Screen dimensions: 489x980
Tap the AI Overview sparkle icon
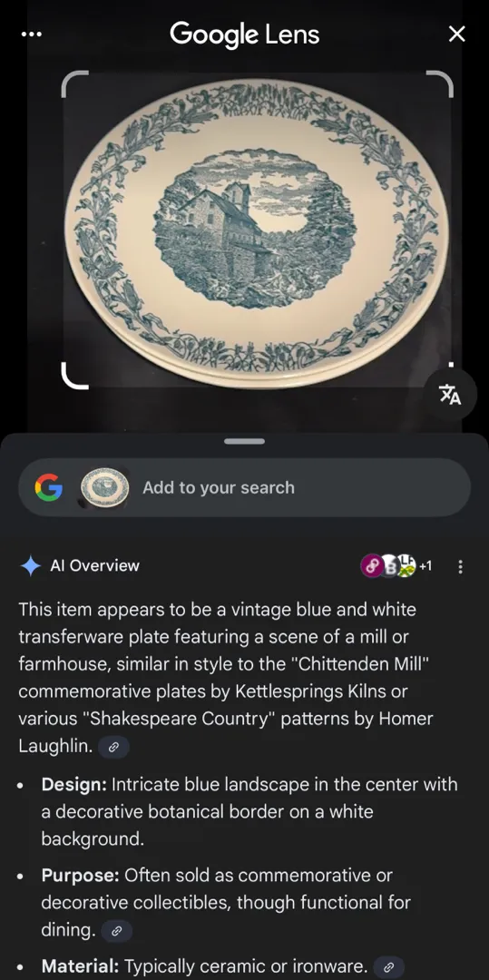point(31,566)
